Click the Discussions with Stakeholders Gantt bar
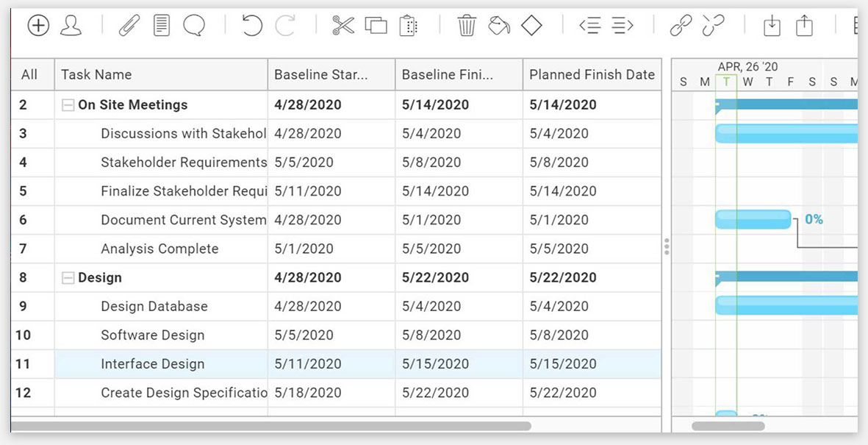The height and width of the screenshot is (445, 868). pyautogui.click(x=786, y=134)
